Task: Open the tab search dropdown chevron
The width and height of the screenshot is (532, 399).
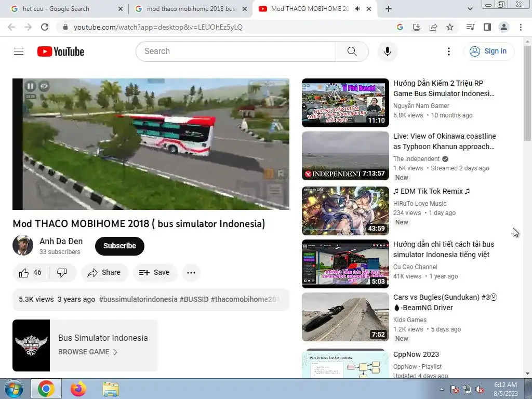Action: coord(470,9)
